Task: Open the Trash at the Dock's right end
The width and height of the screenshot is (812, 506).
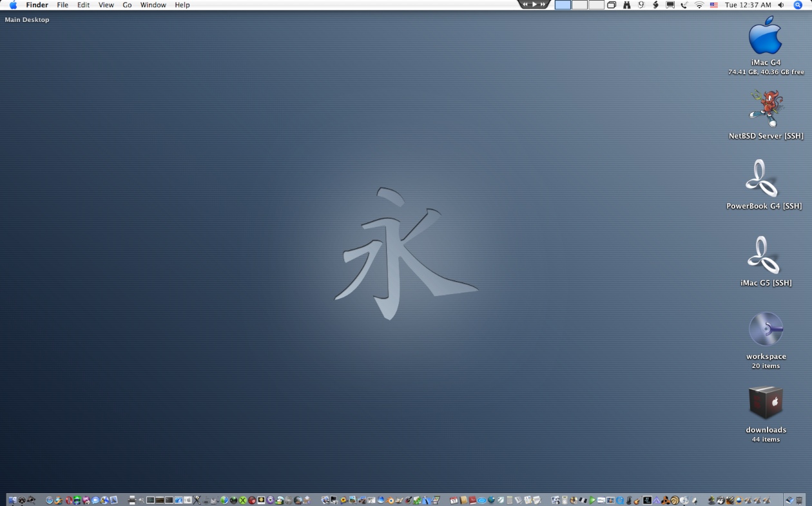Action: click(x=798, y=500)
